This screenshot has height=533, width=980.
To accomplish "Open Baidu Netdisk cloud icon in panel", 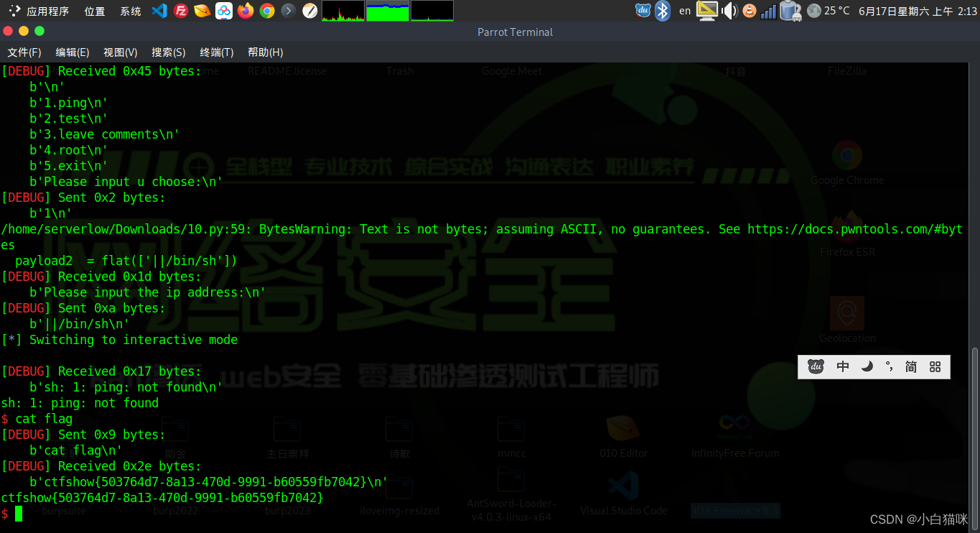I will pyautogui.click(x=224, y=11).
